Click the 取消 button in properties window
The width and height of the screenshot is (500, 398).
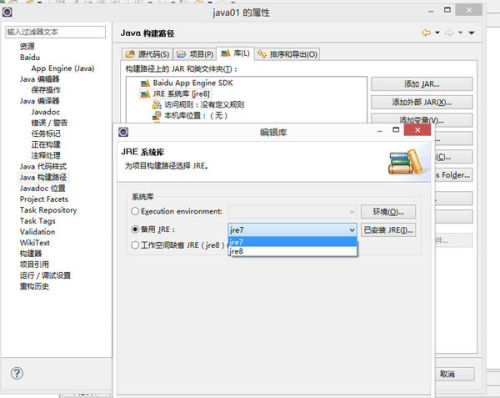click(455, 374)
